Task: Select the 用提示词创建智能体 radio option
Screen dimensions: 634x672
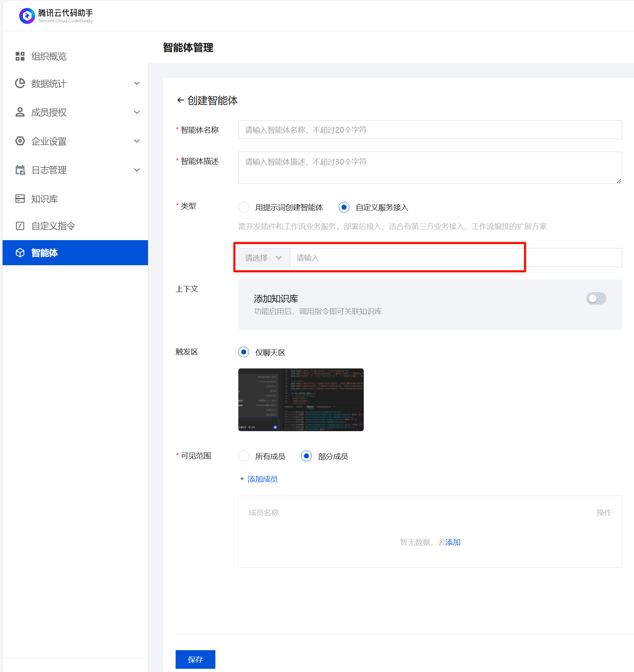Action: pyautogui.click(x=244, y=207)
